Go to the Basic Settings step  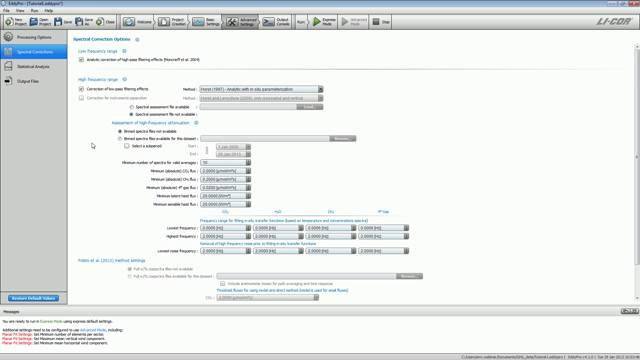tap(206, 22)
